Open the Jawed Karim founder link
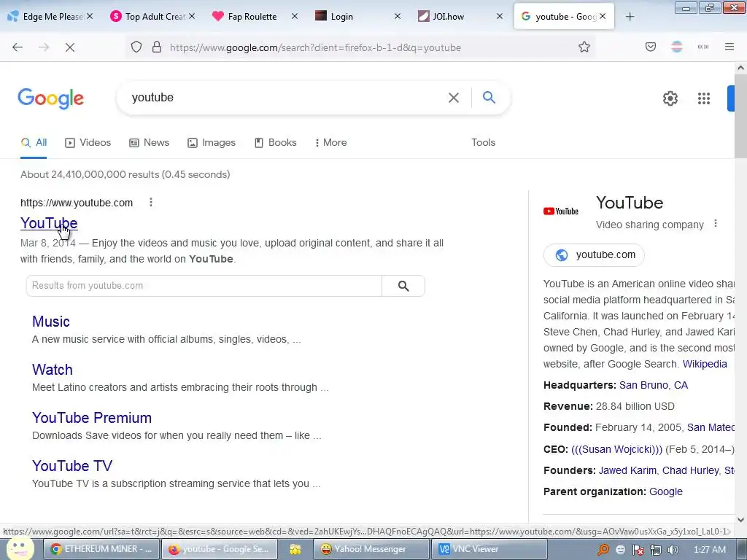This screenshot has height=560, width=747. [627, 470]
